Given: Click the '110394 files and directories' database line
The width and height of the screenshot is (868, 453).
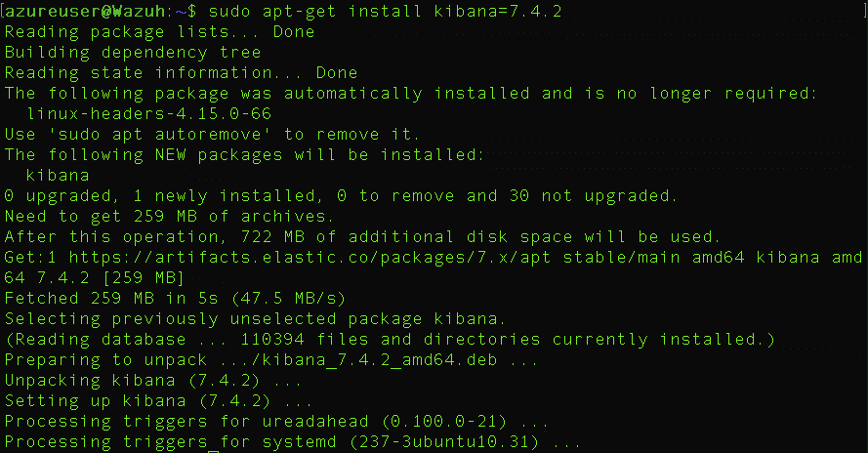Looking at the screenshot, I should pos(390,339).
